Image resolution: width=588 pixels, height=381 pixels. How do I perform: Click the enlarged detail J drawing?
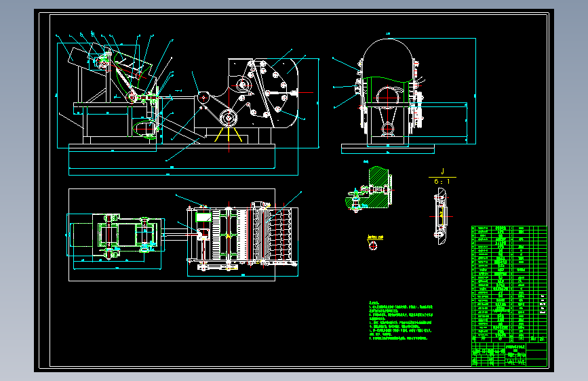click(441, 217)
